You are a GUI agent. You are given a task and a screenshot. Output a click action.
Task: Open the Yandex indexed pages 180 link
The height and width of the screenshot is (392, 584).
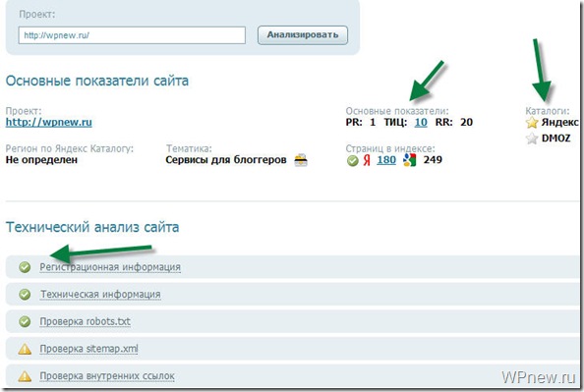pyautogui.click(x=386, y=160)
